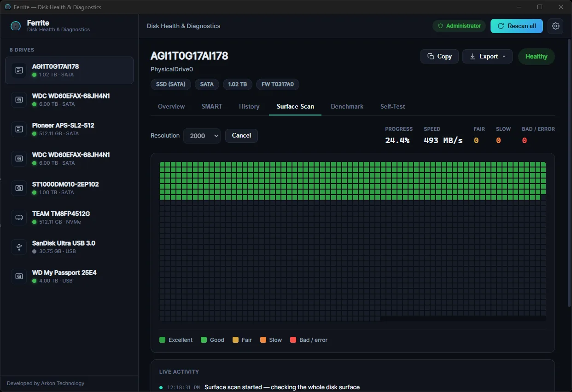The height and width of the screenshot is (392, 572).
Task: Minimize the Ferrite window
Action: [519, 7]
